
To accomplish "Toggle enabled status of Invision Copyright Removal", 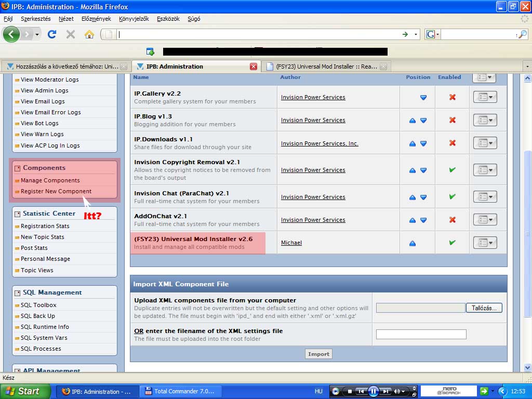I will pos(453,170).
